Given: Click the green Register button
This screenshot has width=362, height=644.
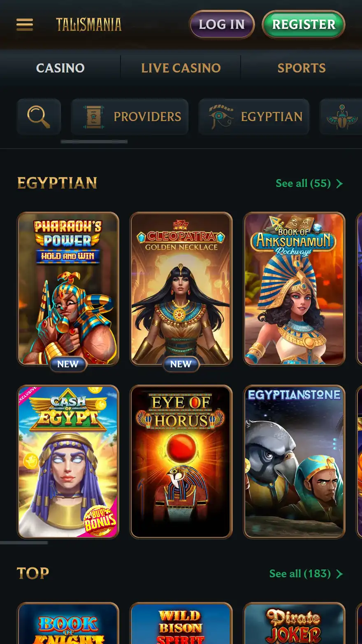Looking at the screenshot, I should (x=304, y=24).
